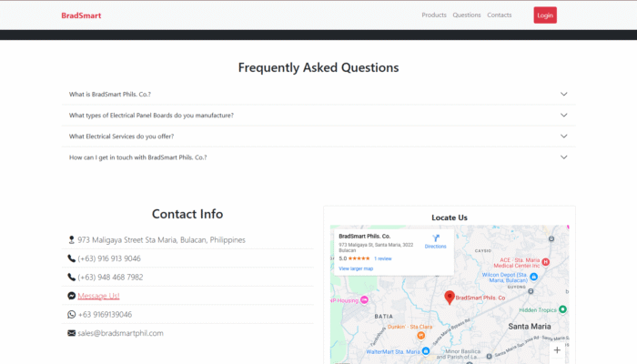Click the WhatsApp icon beside +63 9169139046

point(72,315)
